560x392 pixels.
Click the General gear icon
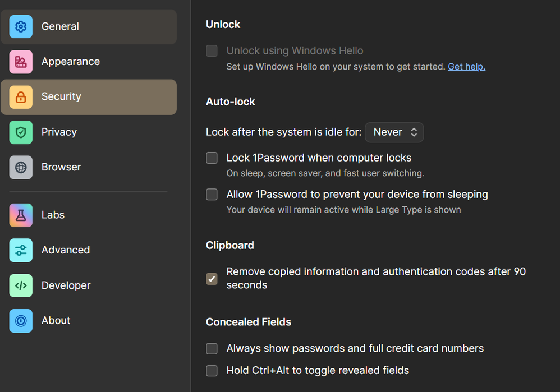pyautogui.click(x=21, y=26)
